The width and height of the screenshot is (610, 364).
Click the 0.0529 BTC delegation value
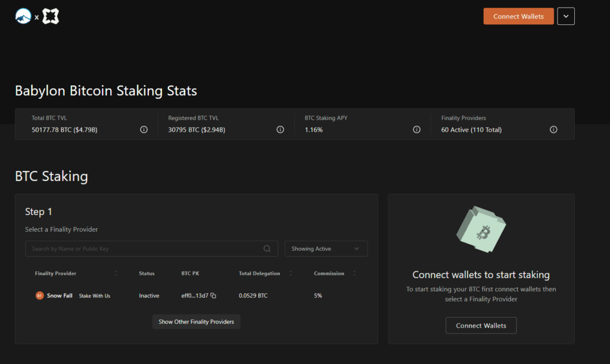[x=253, y=295]
